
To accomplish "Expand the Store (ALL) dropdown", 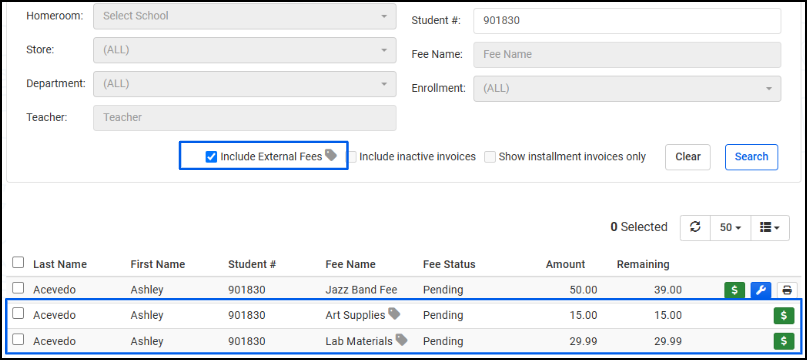I will [x=244, y=50].
